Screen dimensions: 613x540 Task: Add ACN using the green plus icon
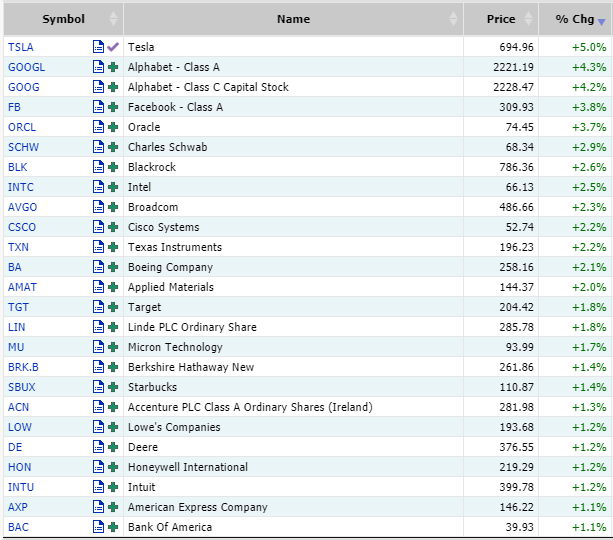pos(113,407)
